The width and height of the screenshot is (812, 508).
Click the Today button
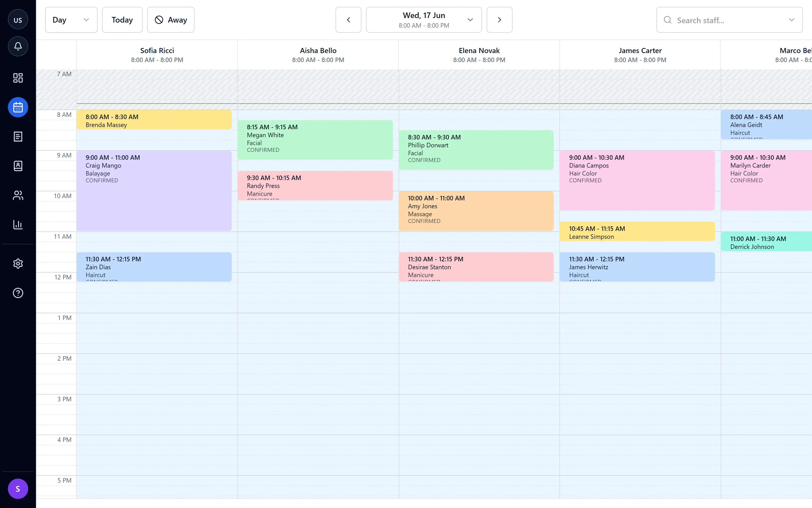click(x=122, y=20)
